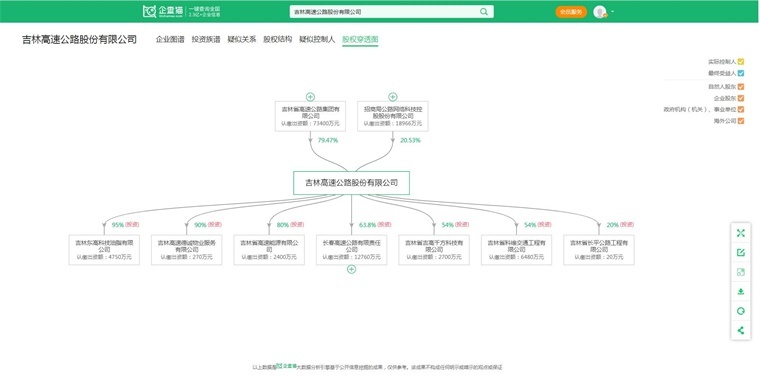Toggle the 政府机构、事业单位 checkbox
Image resolution: width=760 pixels, height=377 pixels.
[741, 110]
